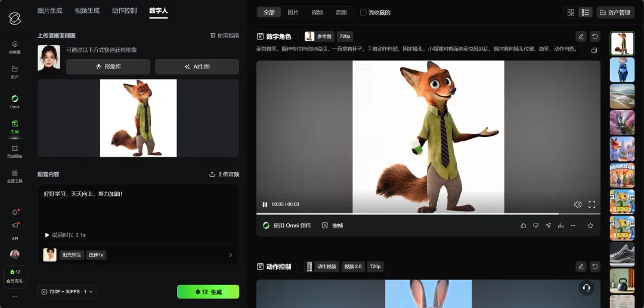This screenshot has width=644, height=308.
Task: Copy the 数字角色 prompt text
Action: coord(594,51)
